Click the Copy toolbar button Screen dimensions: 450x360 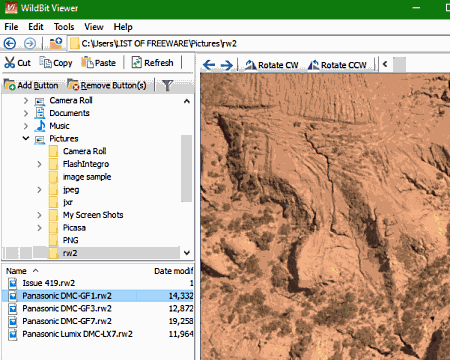tap(56, 63)
